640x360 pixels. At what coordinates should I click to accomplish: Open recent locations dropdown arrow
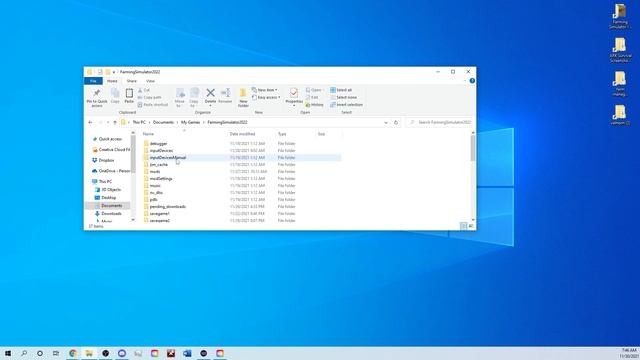pyautogui.click(x=108, y=122)
